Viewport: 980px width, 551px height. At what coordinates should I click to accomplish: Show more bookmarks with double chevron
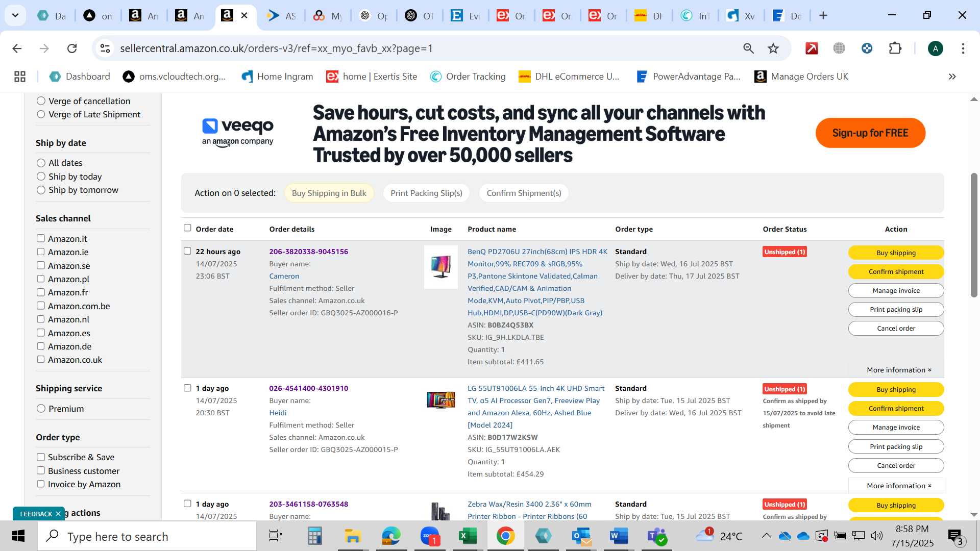click(952, 77)
